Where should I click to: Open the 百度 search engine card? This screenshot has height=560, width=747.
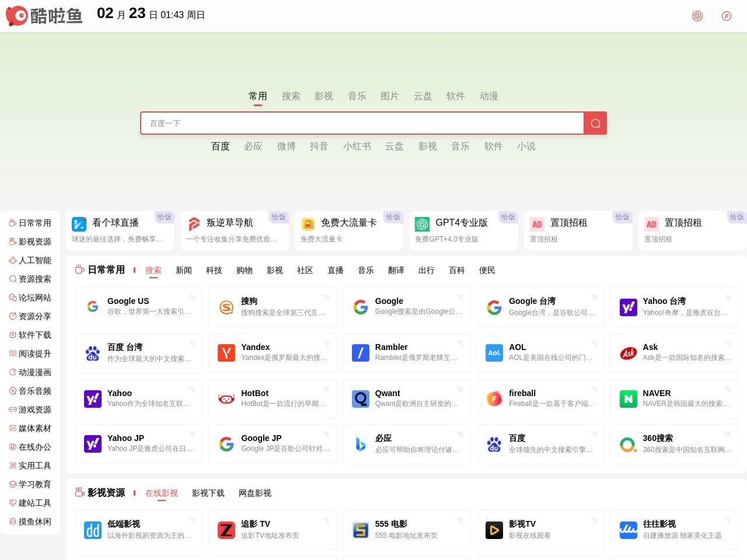click(x=540, y=444)
